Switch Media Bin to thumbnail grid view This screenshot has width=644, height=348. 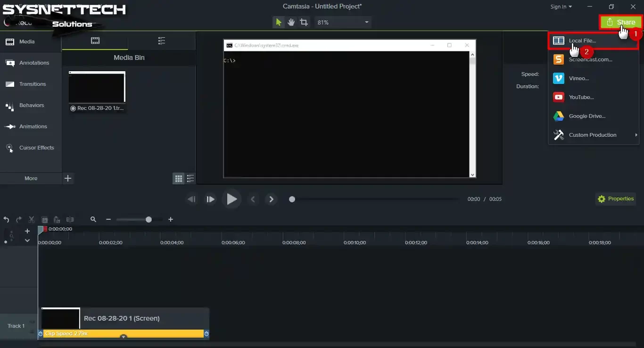179,178
